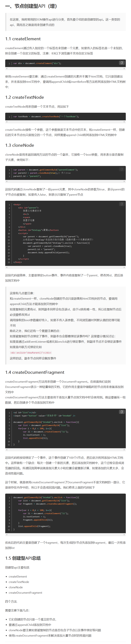Click left scroll arrow under <body> example block

(x=7, y=267)
